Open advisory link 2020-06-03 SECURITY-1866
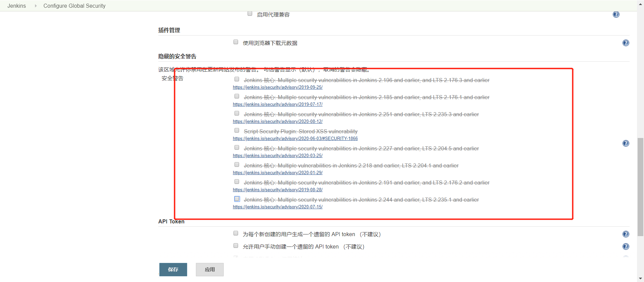 click(x=295, y=139)
